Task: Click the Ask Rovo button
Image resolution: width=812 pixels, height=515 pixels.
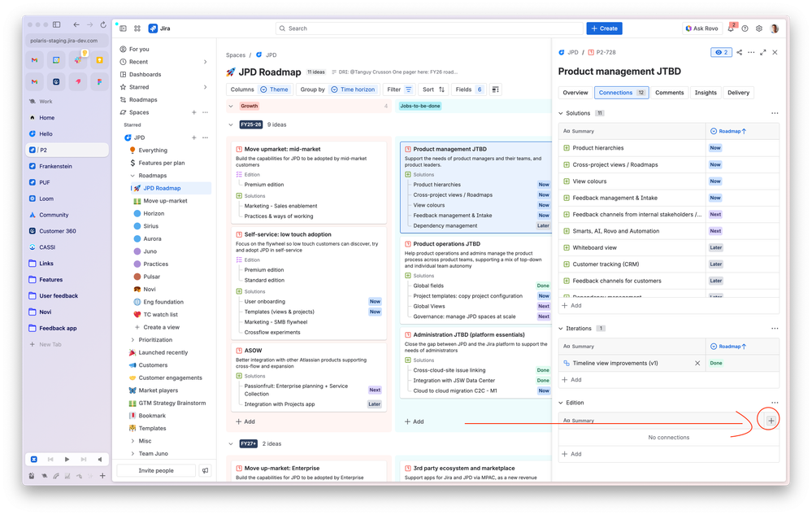Action: (701, 28)
